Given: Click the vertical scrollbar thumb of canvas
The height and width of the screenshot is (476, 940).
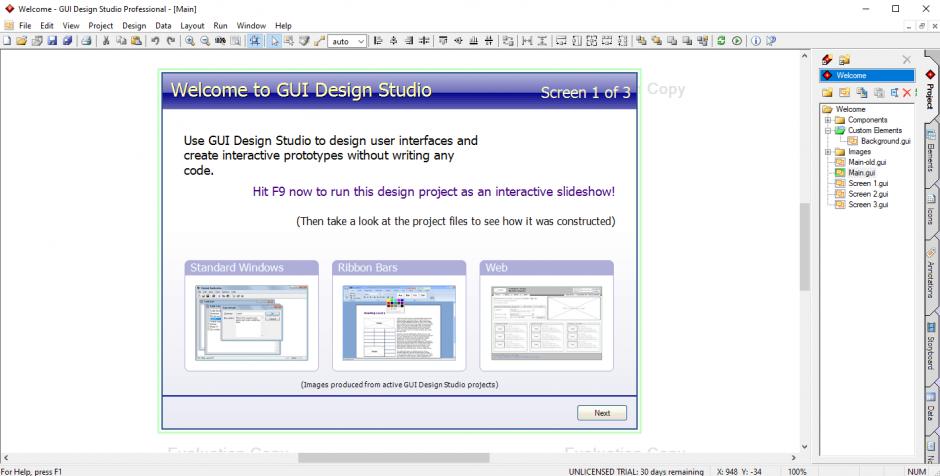Looking at the screenshot, I should tap(805, 246).
